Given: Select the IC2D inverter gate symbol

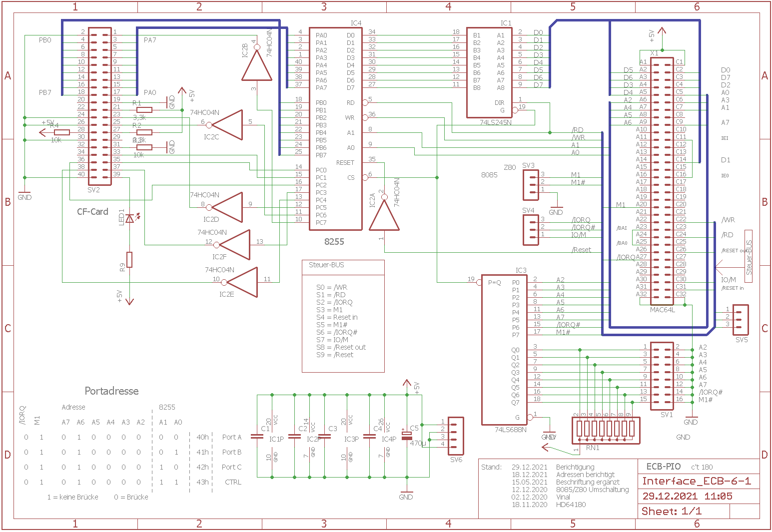Looking at the screenshot, I should [229, 207].
